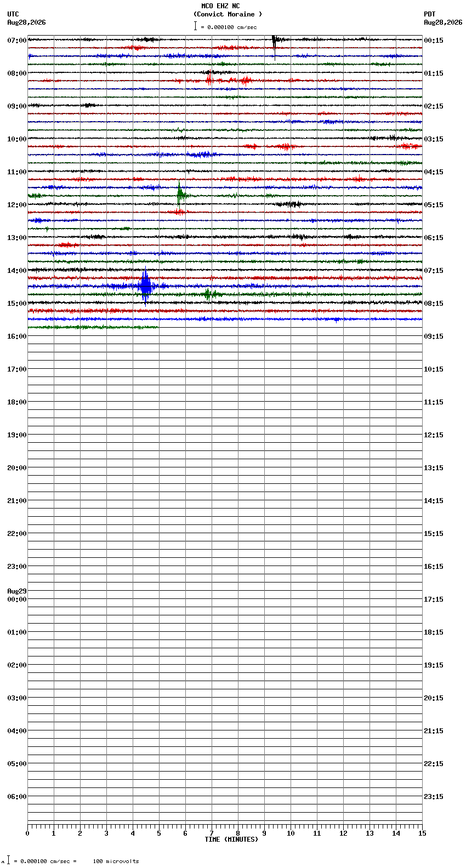The image size is (466, 868).
Task: Click the station title MCO EHZ NC
Action: tap(220, 6)
